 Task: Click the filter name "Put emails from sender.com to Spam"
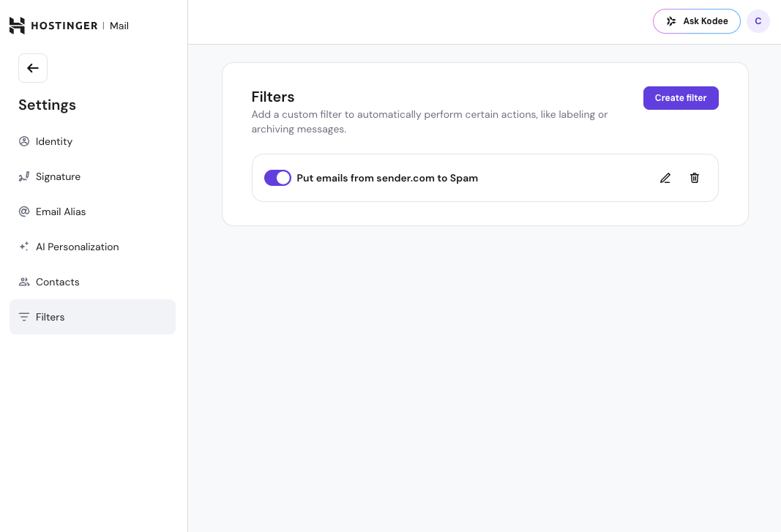[387, 178]
